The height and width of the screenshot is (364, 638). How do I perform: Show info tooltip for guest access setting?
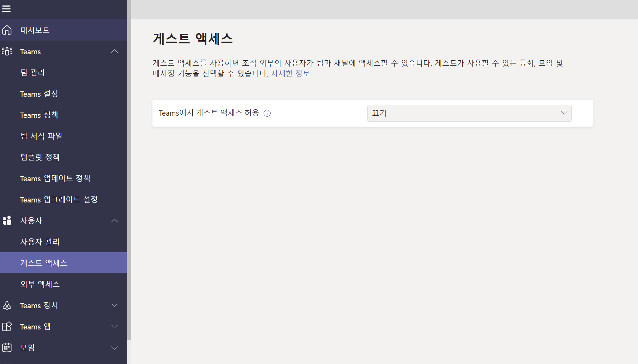(267, 113)
